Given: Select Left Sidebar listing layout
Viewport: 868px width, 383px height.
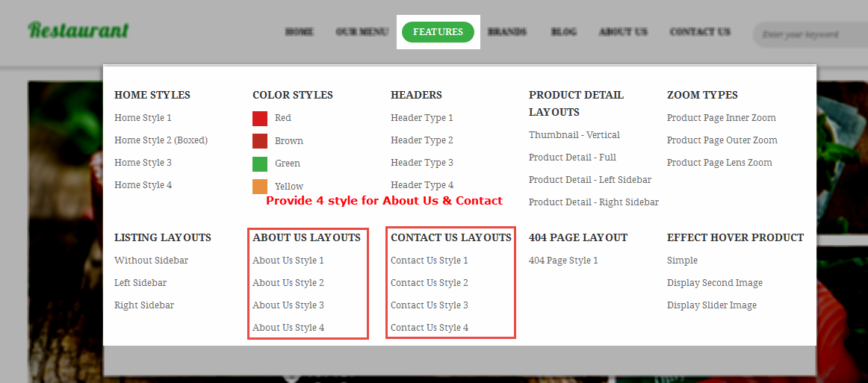Looking at the screenshot, I should (140, 283).
